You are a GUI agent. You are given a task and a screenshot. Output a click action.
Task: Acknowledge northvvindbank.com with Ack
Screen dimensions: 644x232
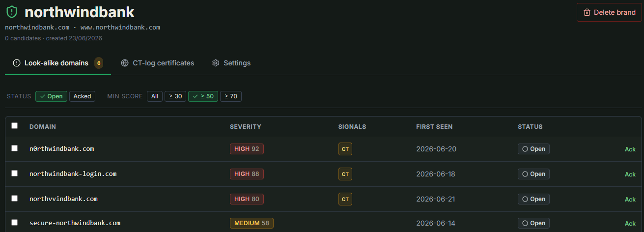coord(630,199)
